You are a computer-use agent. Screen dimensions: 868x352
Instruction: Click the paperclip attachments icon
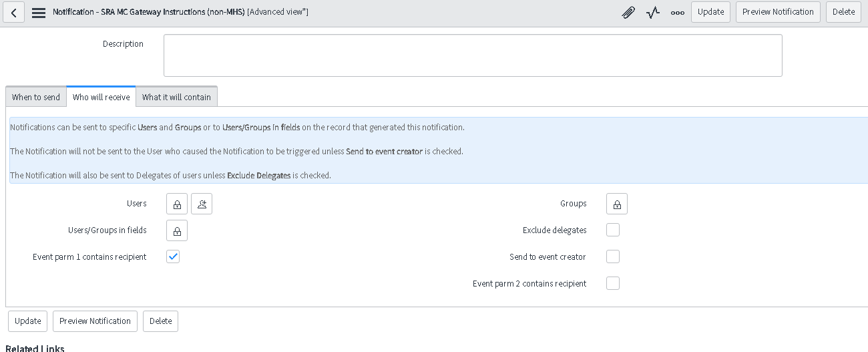628,12
